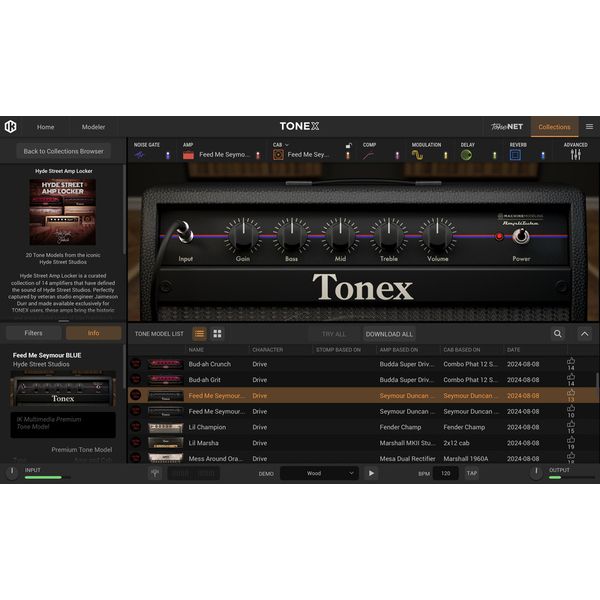Viewport: 600px width, 600px height.
Task: Click the DOWNLOAD ALL button
Action: pos(389,334)
